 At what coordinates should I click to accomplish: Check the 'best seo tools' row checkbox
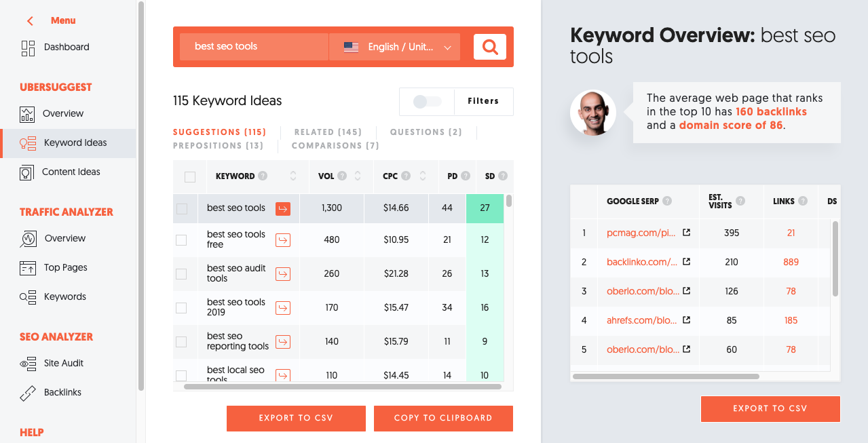[x=181, y=208]
